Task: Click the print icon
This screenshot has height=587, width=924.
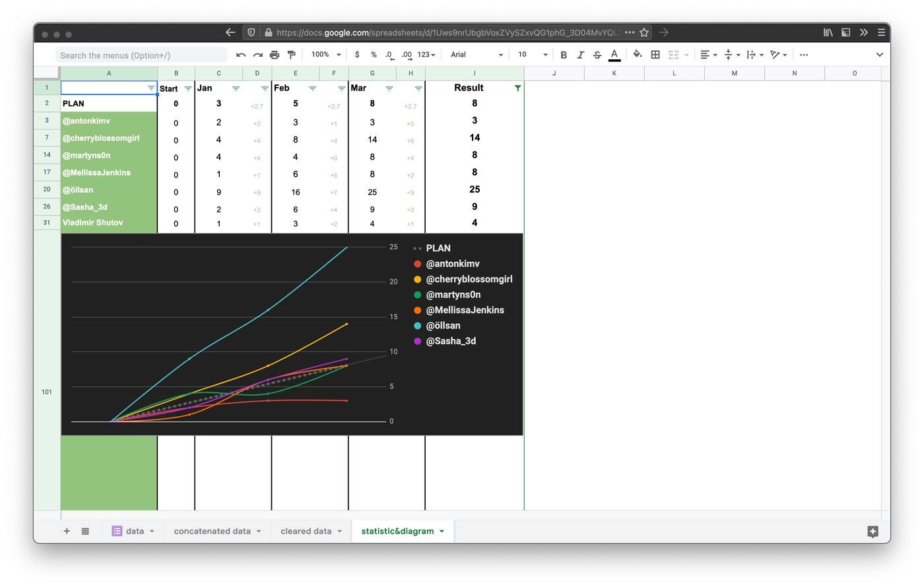Action: click(275, 55)
